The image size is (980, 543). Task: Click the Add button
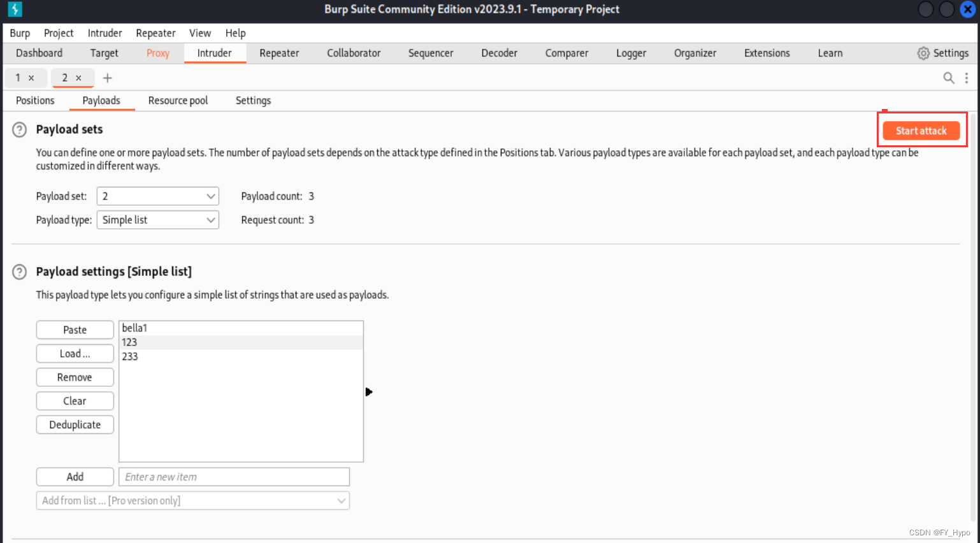pos(75,477)
